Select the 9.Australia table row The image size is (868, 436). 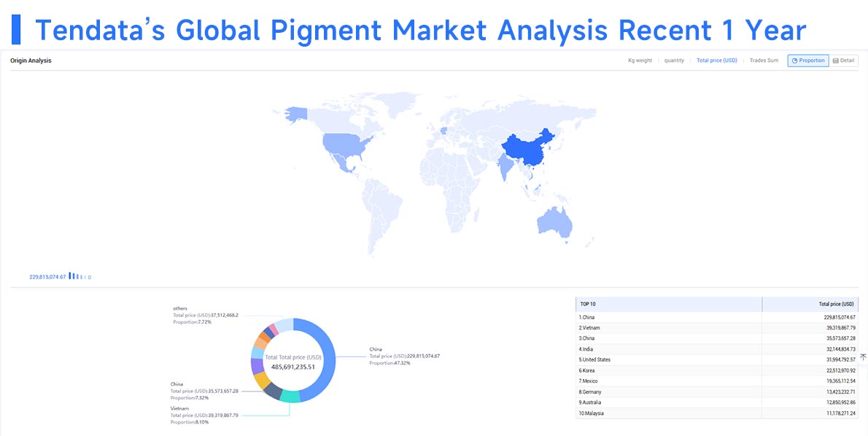pos(717,402)
